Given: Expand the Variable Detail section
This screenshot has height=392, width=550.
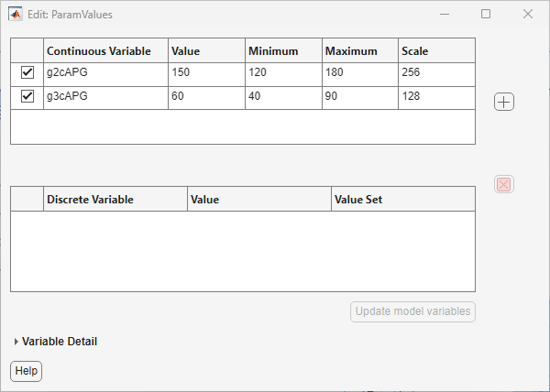Looking at the screenshot, I should pyautogui.click(x=16, y=342).
